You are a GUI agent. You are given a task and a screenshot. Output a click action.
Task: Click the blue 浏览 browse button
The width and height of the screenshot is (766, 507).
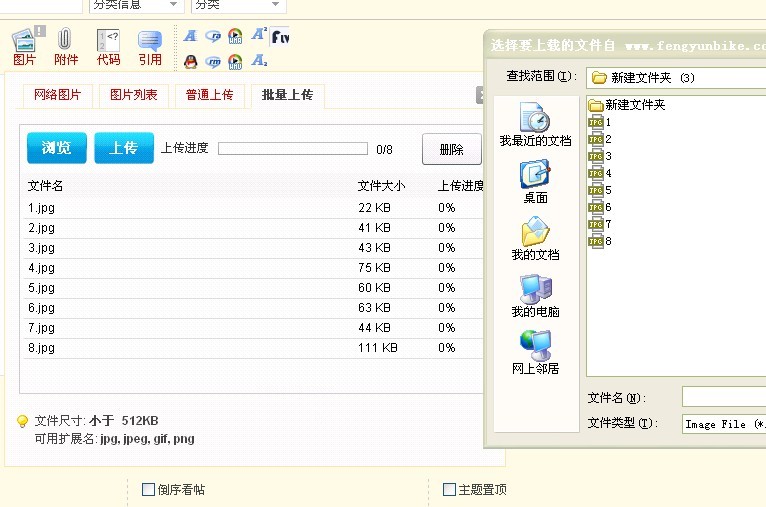pos(57,148)
